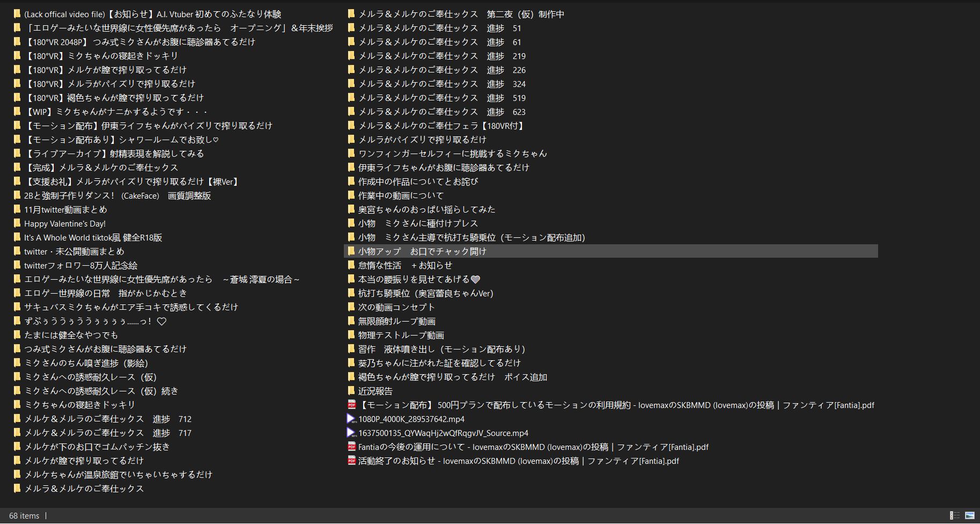Switch to details view in status bar
This screenshot has height=524, width=980.
point(954,515)
